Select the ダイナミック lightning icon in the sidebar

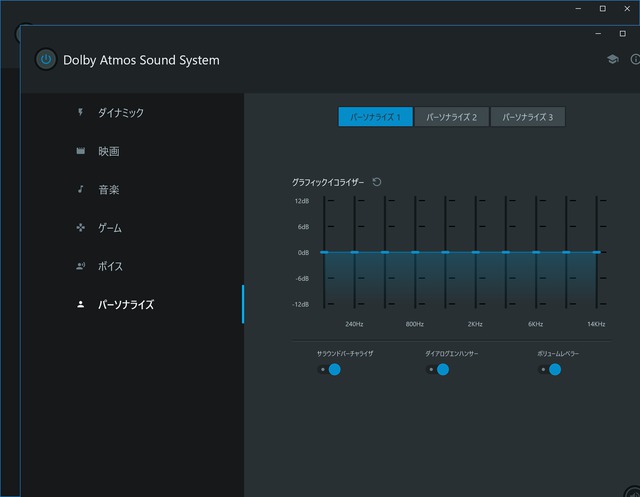(81, 113)
